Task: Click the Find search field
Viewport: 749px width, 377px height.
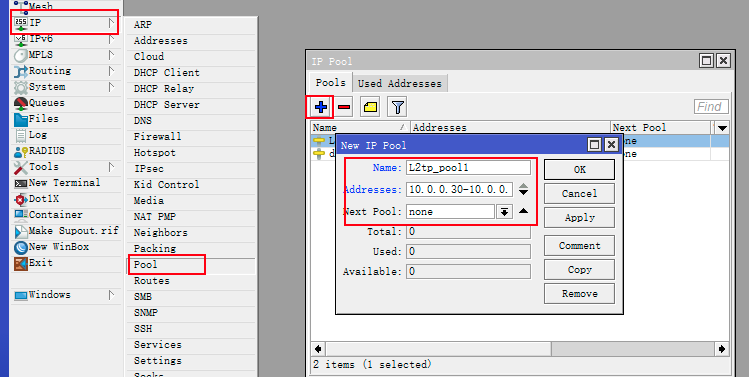Action: point(711,107)
